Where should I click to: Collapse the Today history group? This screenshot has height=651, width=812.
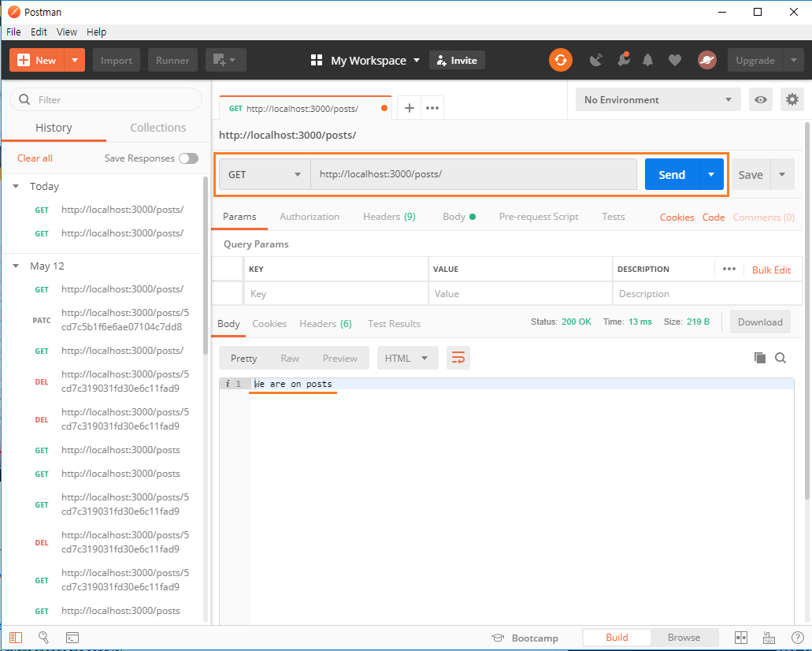pos(16,186)
